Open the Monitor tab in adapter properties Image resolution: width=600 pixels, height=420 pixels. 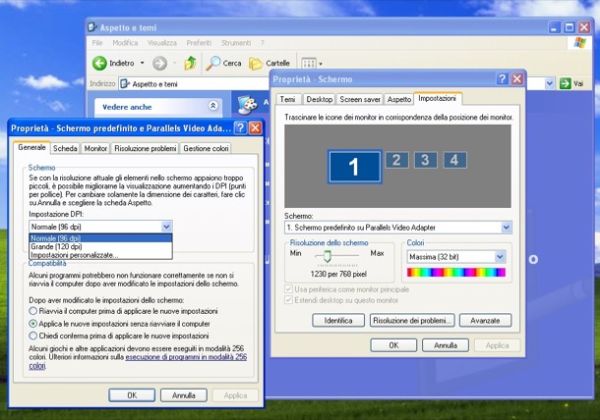(x=95, y=148)
